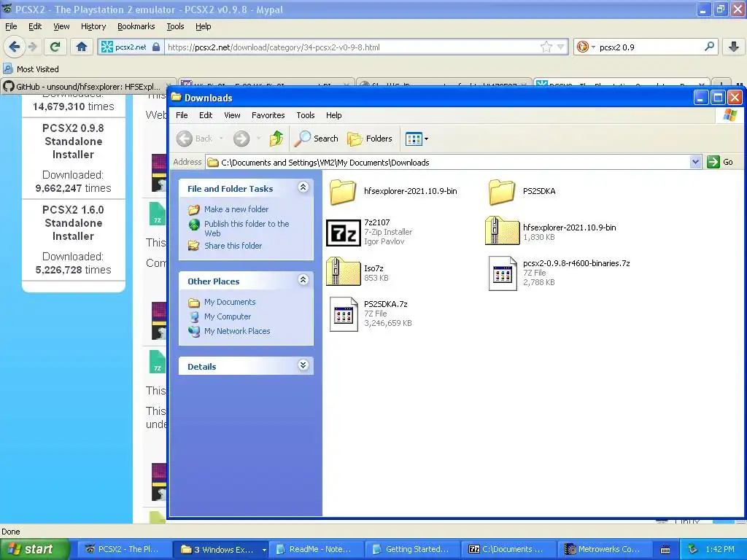This screenshot has width=747, height=560.
Task: Select the 7z2107 installer icon
Action: 343,233
